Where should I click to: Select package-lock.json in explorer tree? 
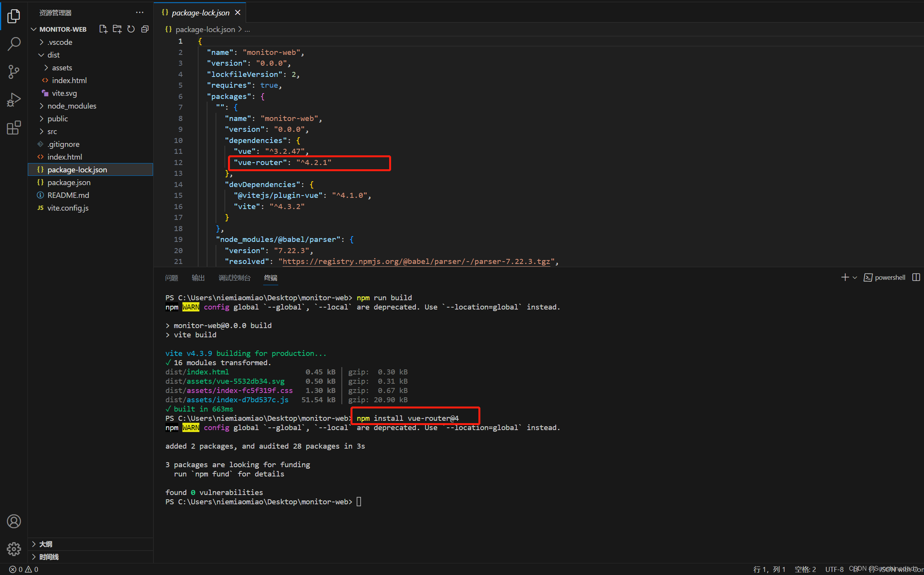coord(90,170)
